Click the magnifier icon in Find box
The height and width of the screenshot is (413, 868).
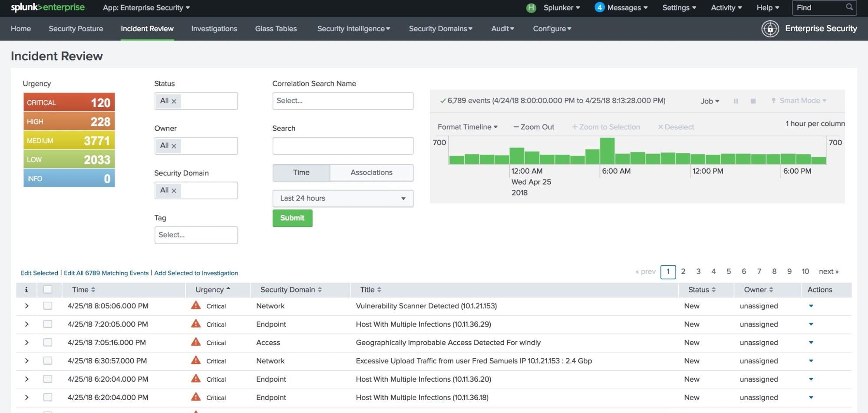click(849, 7)
